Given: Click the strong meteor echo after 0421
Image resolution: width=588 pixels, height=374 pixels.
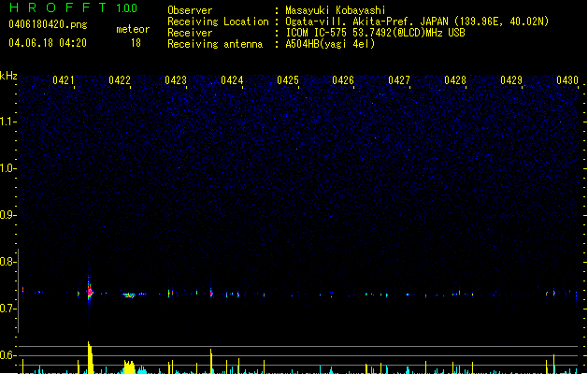Looking at the screenshot, I should [90, 291].
